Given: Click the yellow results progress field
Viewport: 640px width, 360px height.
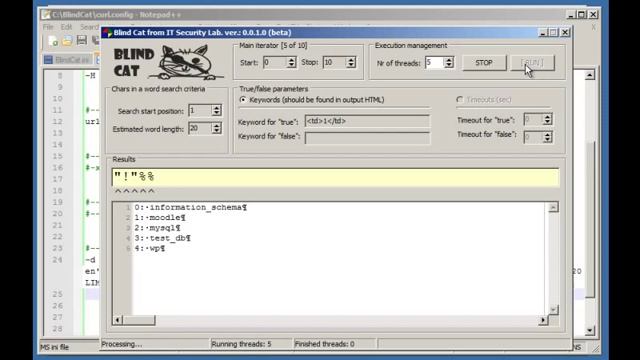Looking at the screenshot, I should coord(336,178).
